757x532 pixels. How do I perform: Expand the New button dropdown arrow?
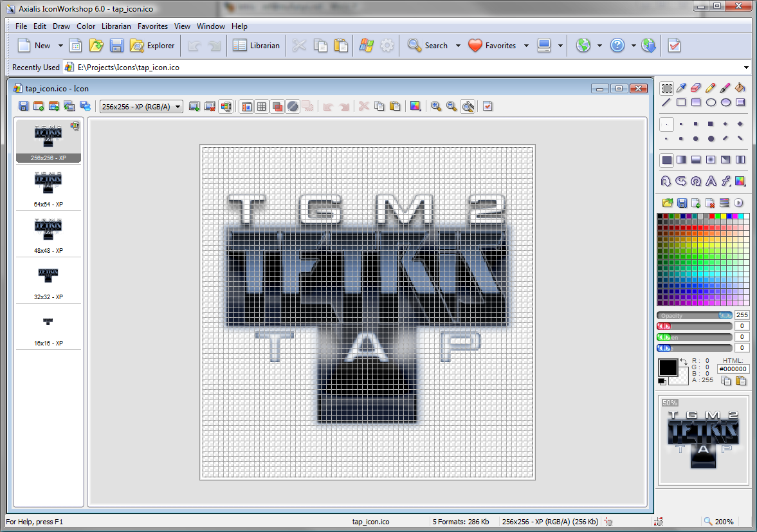(60, 46)
